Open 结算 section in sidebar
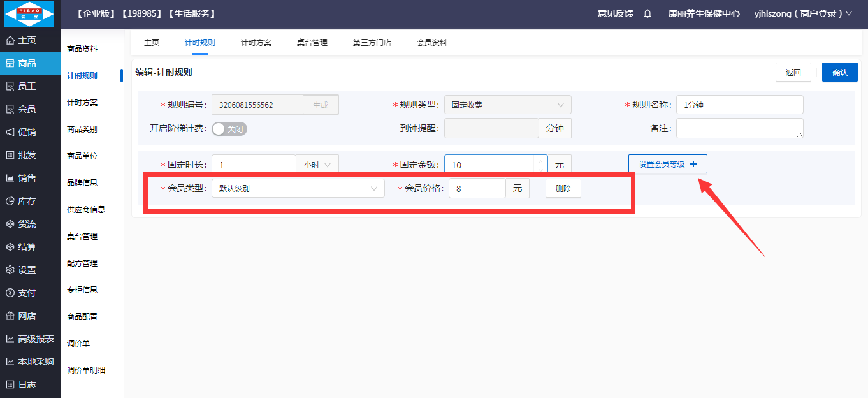868x398 pixels. (30, 247)
